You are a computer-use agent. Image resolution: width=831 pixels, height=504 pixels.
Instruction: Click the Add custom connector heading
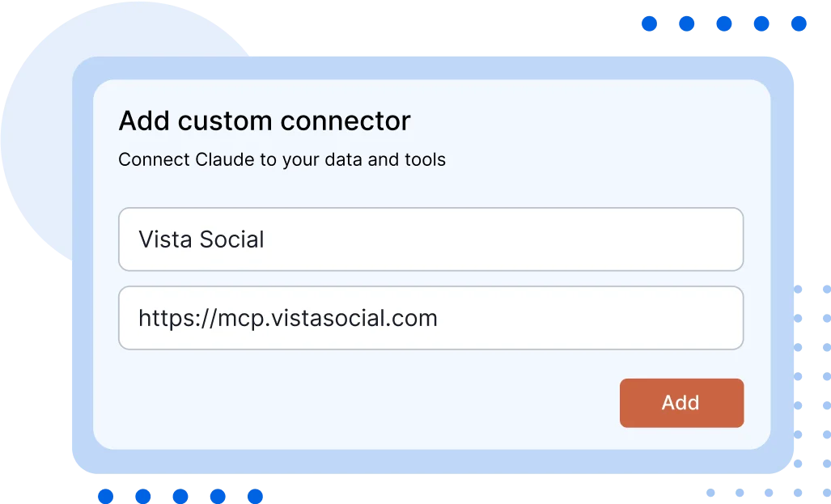(265, 120)
